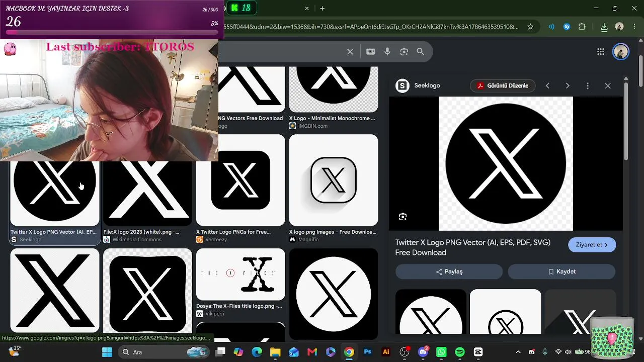Open the Wikimedia Commons white X logo thumbnail
This screenshot has height=362, width=644.
147,194
